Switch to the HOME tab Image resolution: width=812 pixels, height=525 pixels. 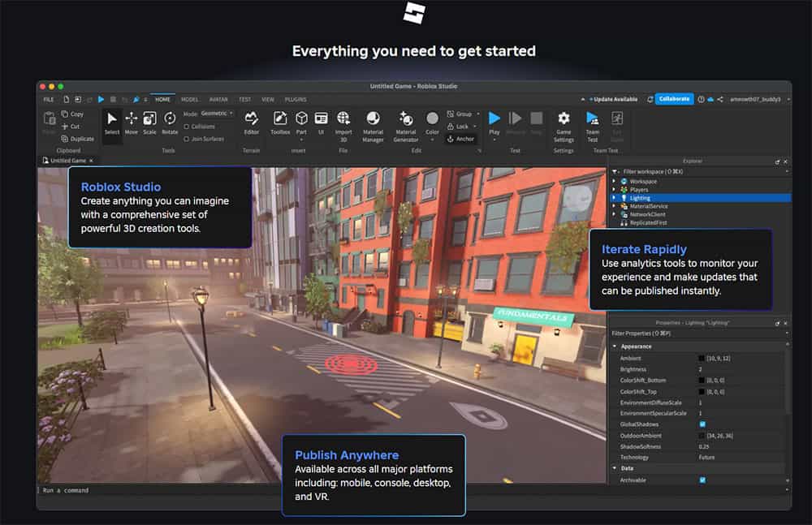(162, 100)
